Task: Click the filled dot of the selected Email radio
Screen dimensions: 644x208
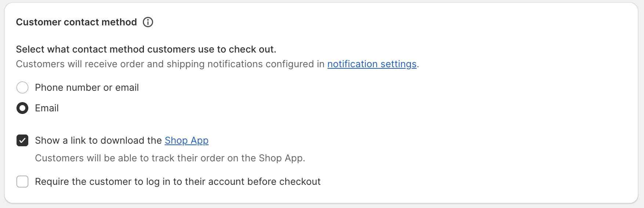Action: pos(22,108)
